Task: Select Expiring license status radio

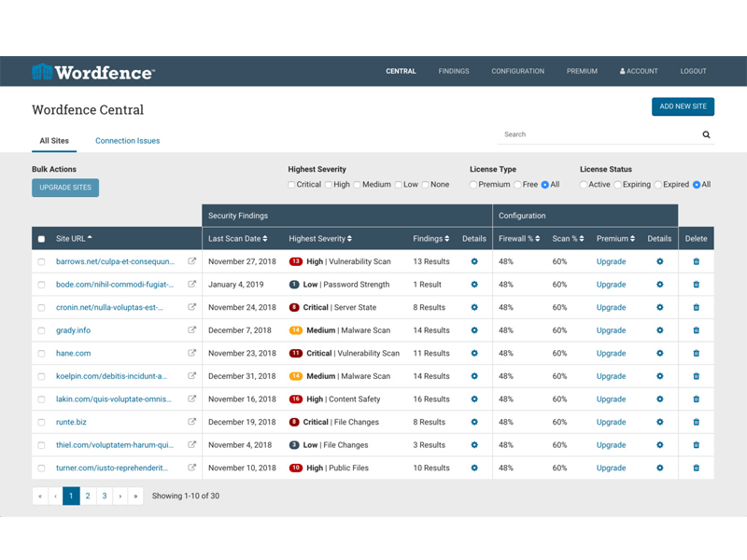Action: click(617, 185)
